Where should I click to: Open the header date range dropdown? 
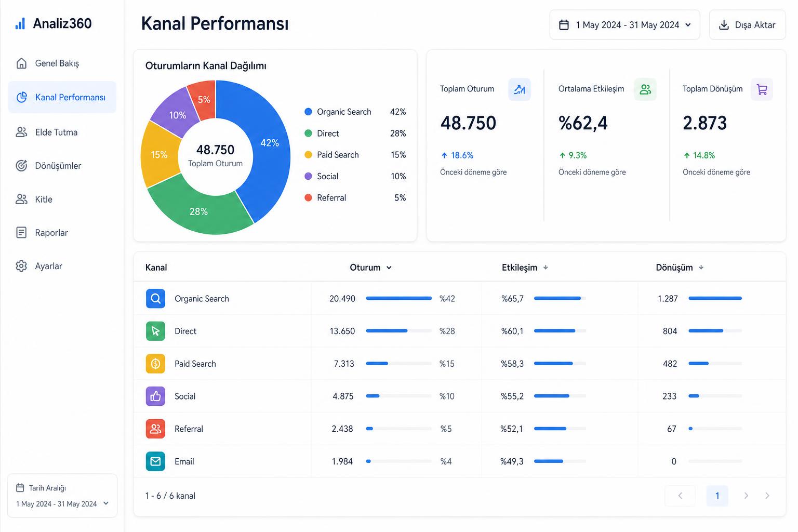coord(624,25)
